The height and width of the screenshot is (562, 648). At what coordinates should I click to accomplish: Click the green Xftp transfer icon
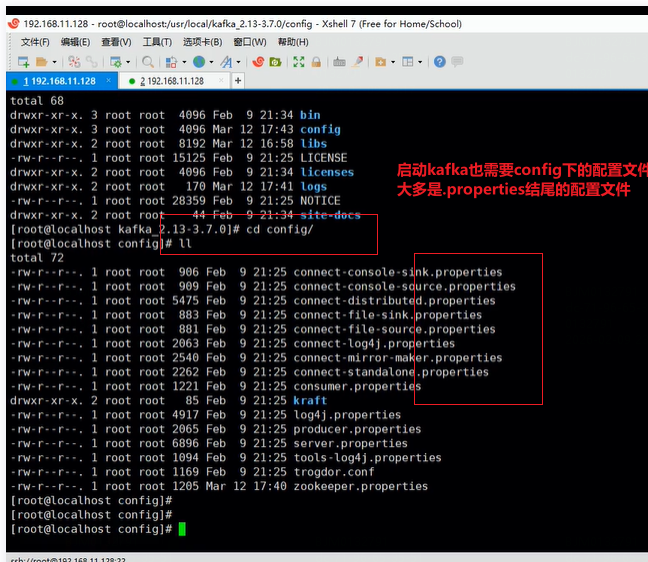275,62
